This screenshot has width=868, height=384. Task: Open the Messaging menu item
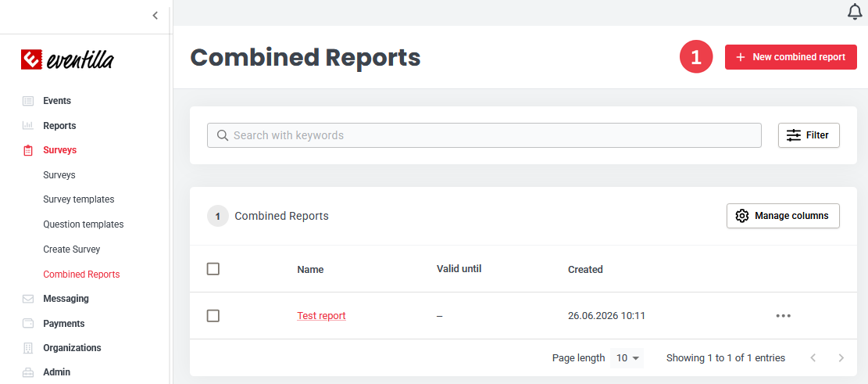66,299
